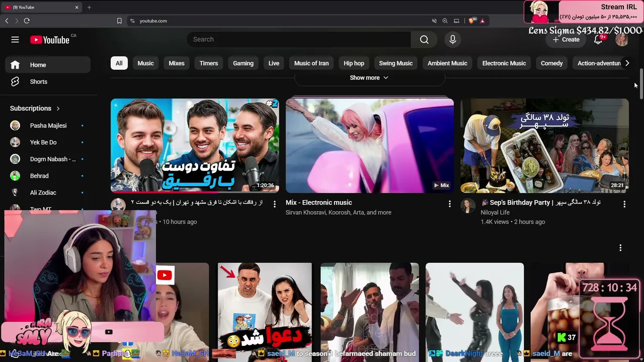Open a new browser tab
This screenshot has height=362, width=644.
[x=89, y=8]
